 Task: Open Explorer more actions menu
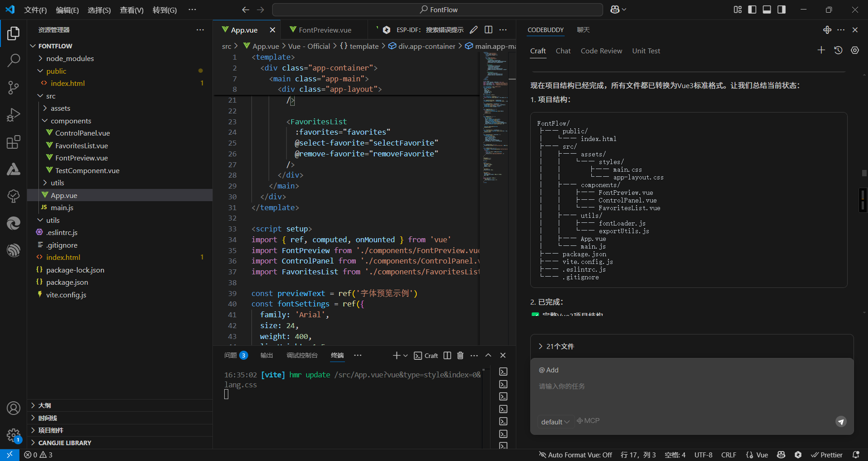click(200, 30)
